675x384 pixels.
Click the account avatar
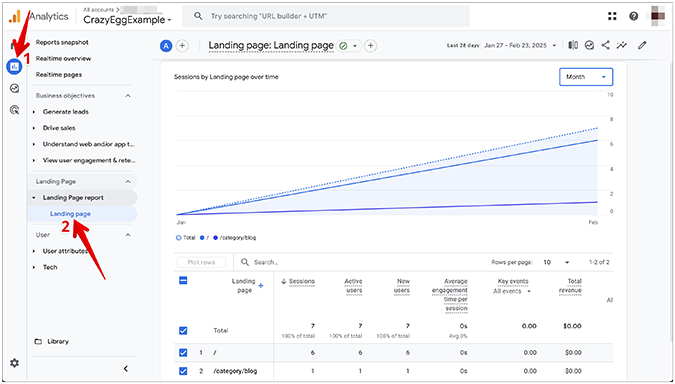658,15
